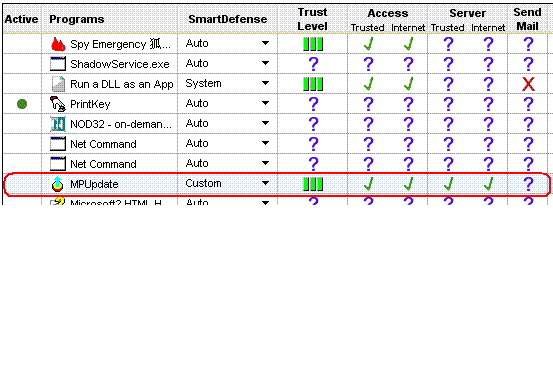
Task: Select the MPUpdate program name
Action: pyautogui.click(x=94, y=184)
